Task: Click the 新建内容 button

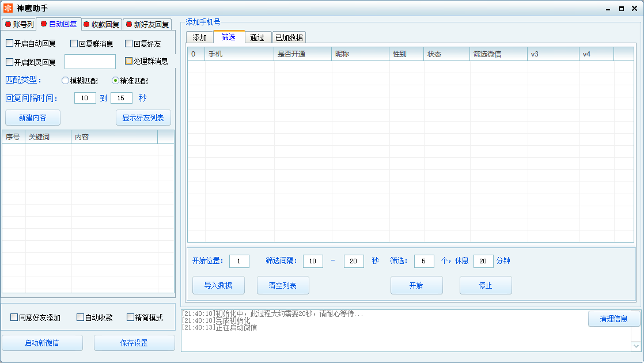Action: [x=33, y=118]
